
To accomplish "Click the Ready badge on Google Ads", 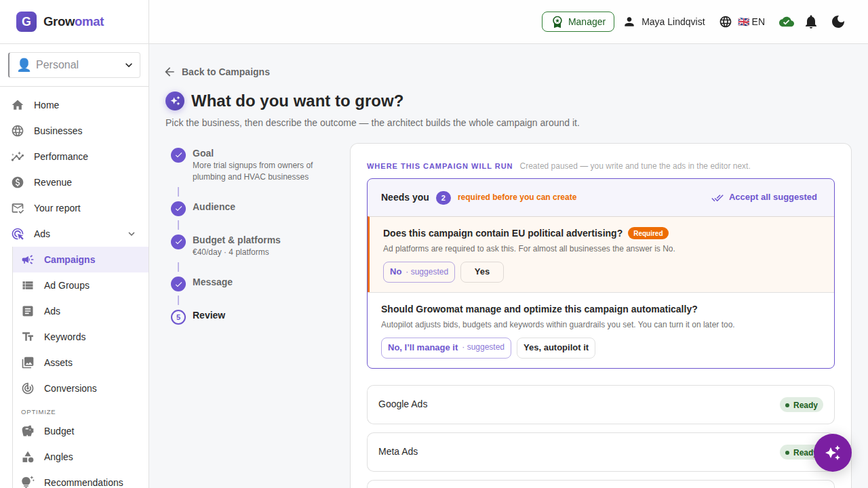I will (x=802, y=405).
